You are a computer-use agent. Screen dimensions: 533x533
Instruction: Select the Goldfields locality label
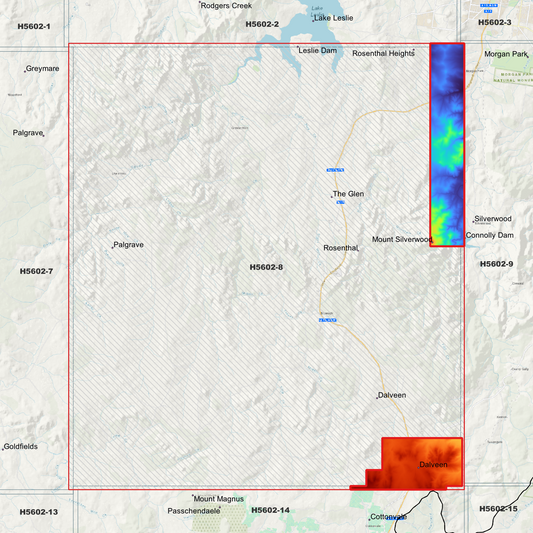pos(20,446)
